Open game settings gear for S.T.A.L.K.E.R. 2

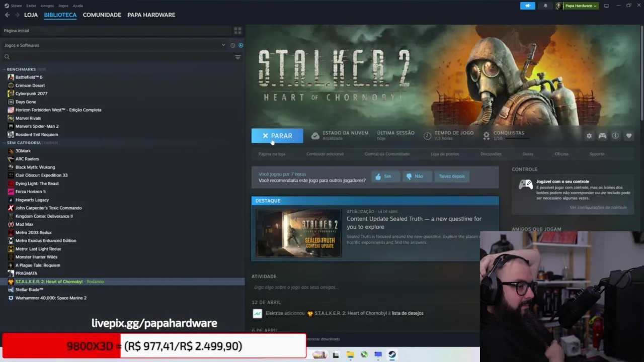coord(589,136)
